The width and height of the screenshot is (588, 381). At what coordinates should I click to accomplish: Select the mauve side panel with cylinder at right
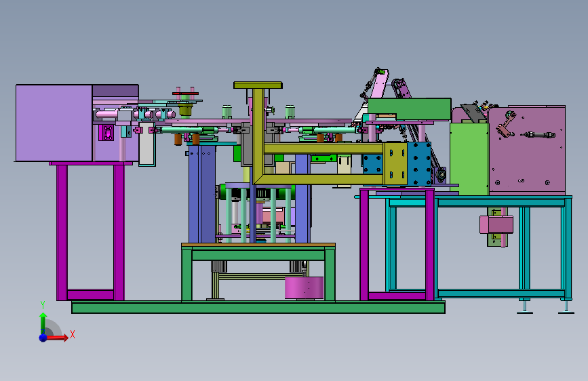pos(527,151)
